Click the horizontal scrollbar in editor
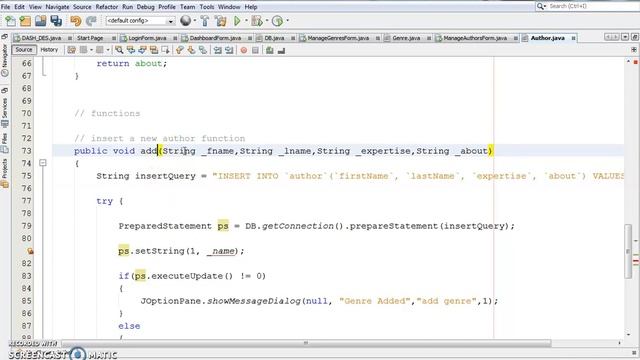 (306, 343)
